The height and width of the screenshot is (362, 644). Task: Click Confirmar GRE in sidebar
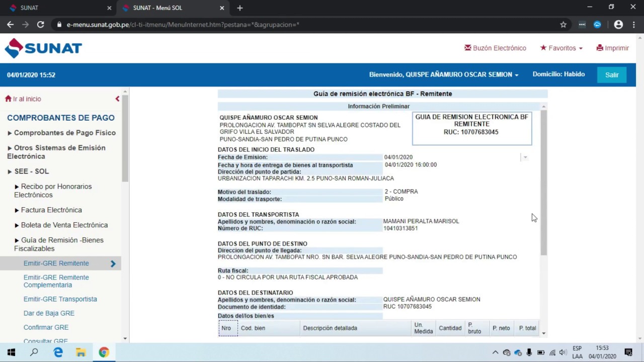click(46, 327)
